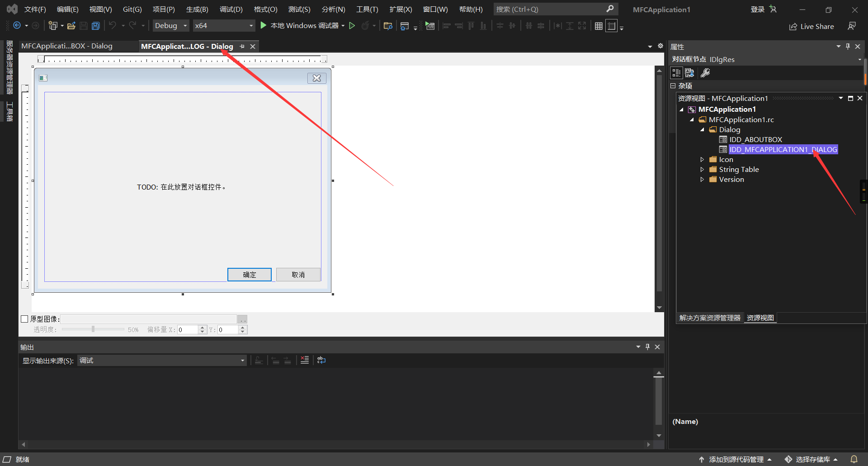Screen dimensions: 868x466
Task: Click Live Share label
Action: (x=817, y=27)
